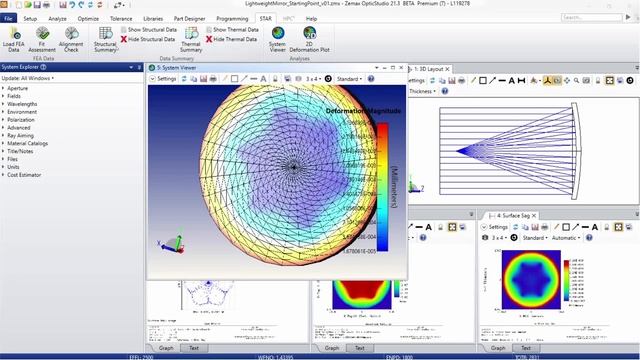This screenshot has width=640, height=360.
Task: Expand the Material Catalogs section
Action: [3, 143]
